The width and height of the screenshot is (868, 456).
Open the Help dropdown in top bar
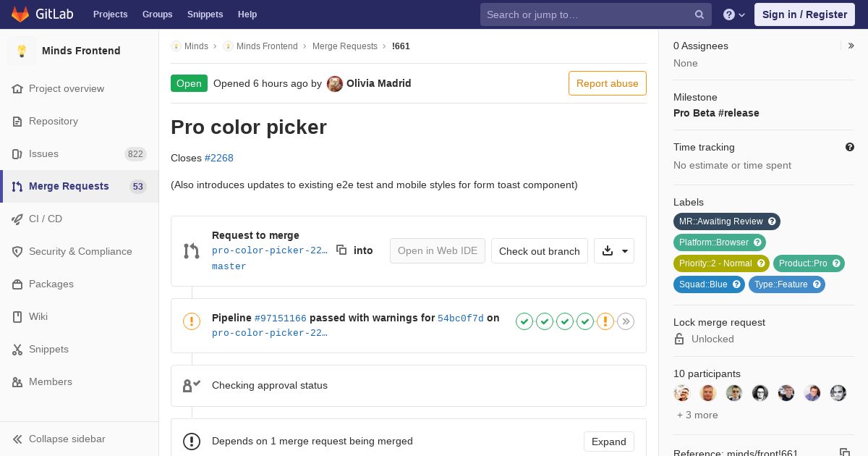coord(734,14)
